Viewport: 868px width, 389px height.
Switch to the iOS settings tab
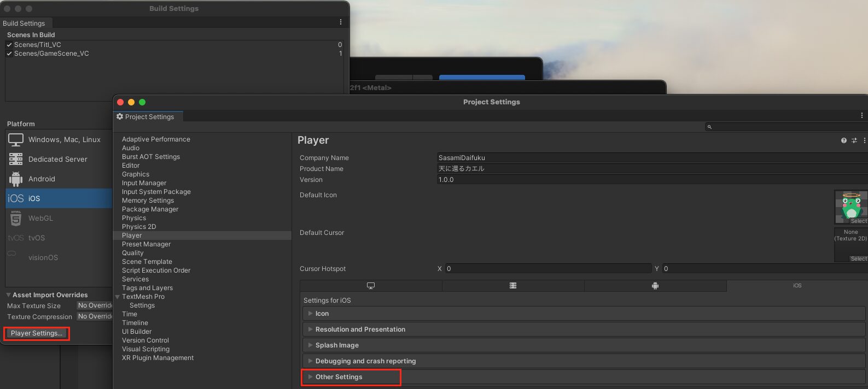797,286
